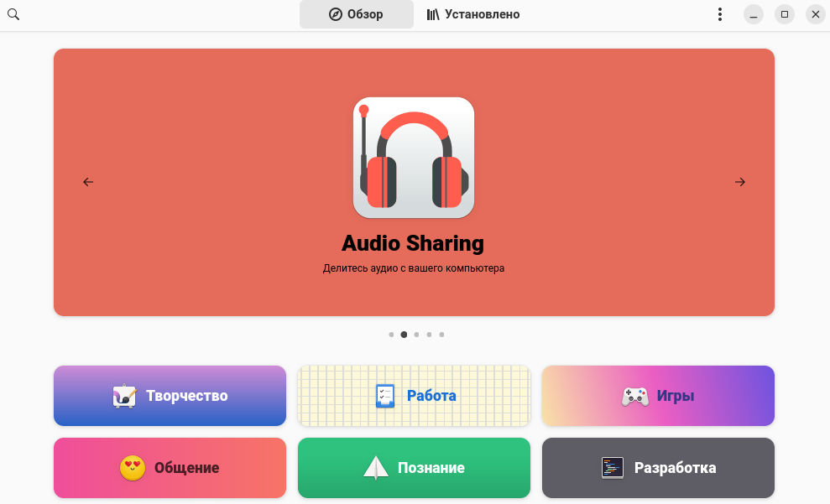Switch to the Установлено tab
Screen dimensions: 830x504
click(473, 14)
